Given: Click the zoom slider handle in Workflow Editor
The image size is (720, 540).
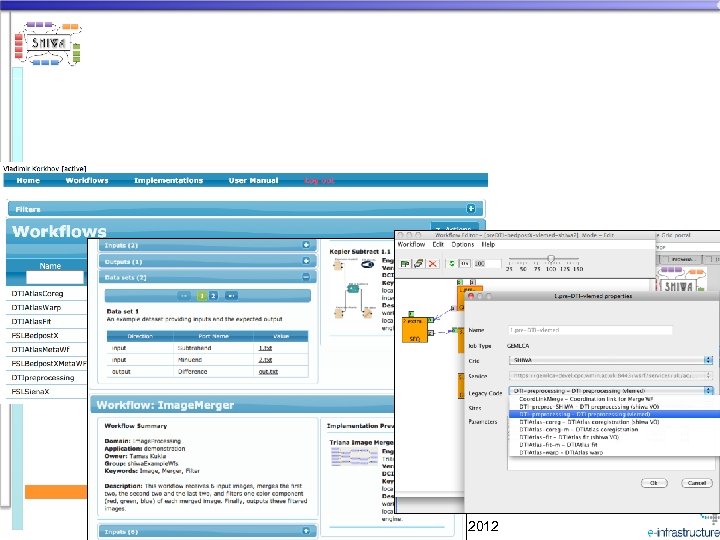Looking at the screenshot, I should [x=551, y=259].
